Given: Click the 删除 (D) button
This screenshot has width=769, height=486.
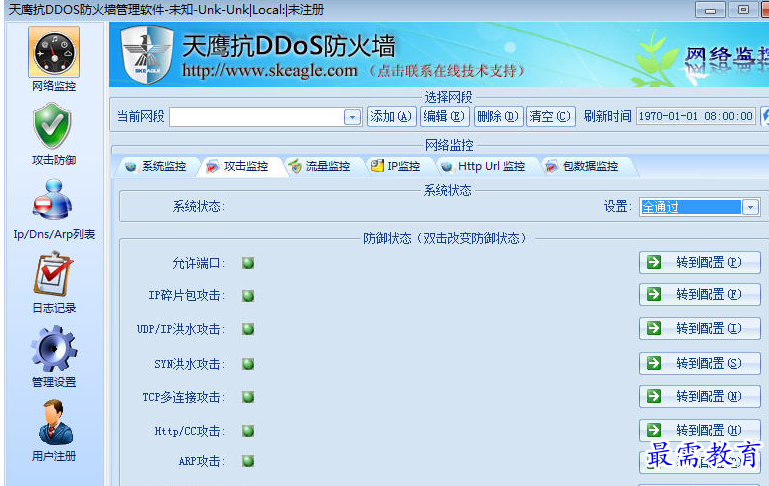Looking at the screenshot, I should coord(498,117).
